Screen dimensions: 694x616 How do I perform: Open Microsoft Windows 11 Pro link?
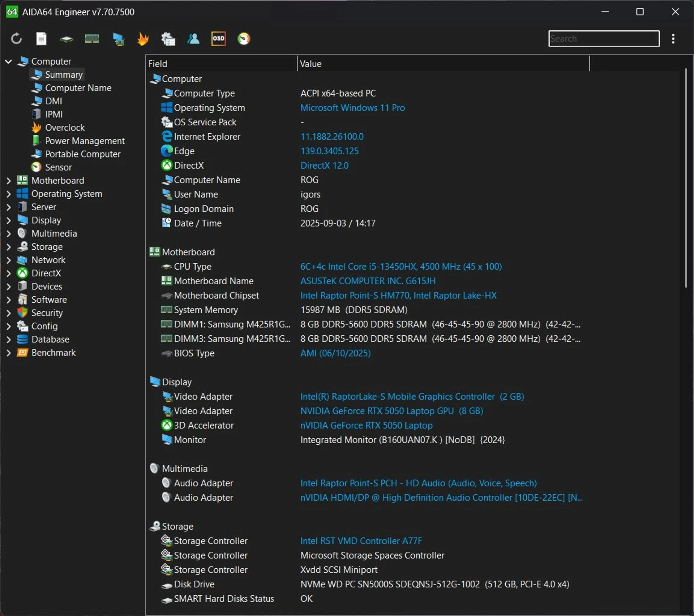(x=352, y=108)
